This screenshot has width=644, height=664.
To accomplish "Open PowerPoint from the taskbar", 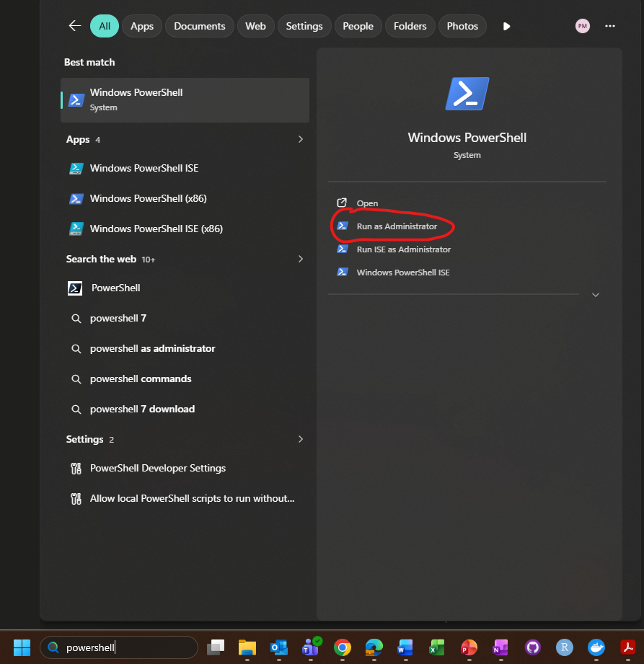I will pyautogui.click(x=469, y=647).
